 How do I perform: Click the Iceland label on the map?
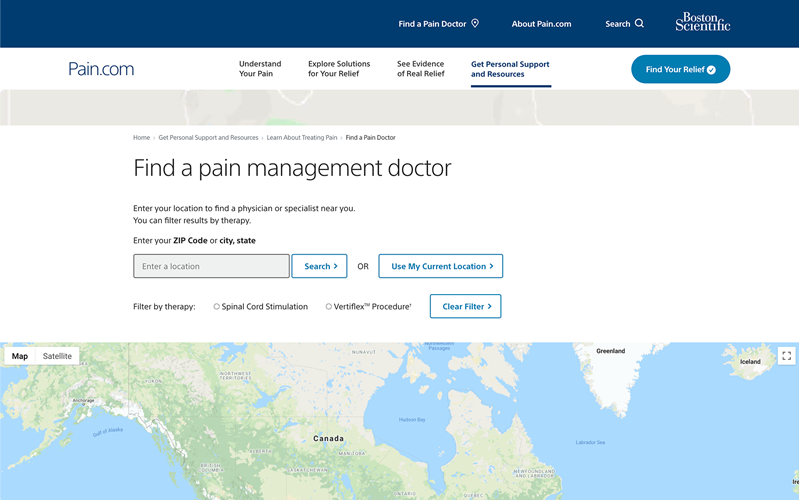750,361
